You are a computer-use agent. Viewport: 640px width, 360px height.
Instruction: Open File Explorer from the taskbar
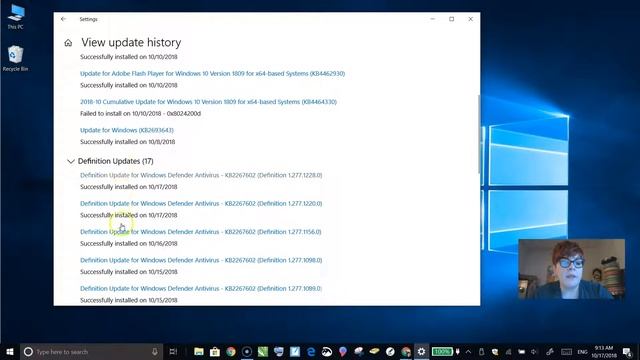click(x=199, y=351)
